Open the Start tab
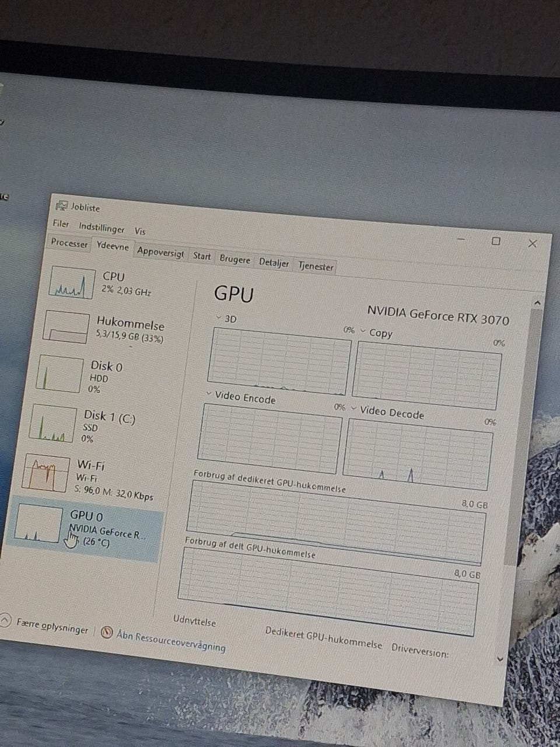The width and height of the screenshot is (560, 747). coord(202,256)
